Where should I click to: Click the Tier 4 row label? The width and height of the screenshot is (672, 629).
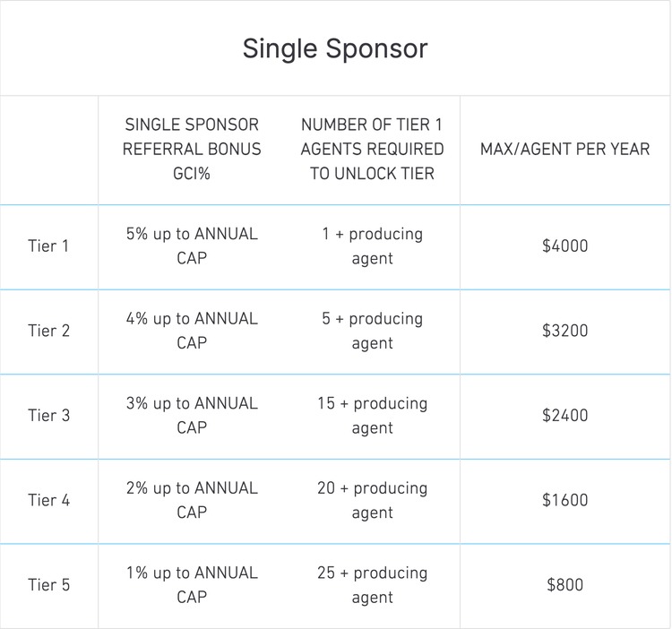coord(48,500)
